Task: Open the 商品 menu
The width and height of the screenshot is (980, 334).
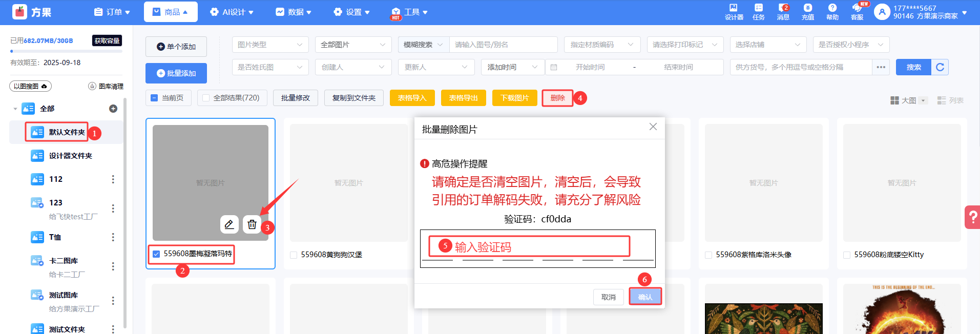Action: (x=171, y=12)
